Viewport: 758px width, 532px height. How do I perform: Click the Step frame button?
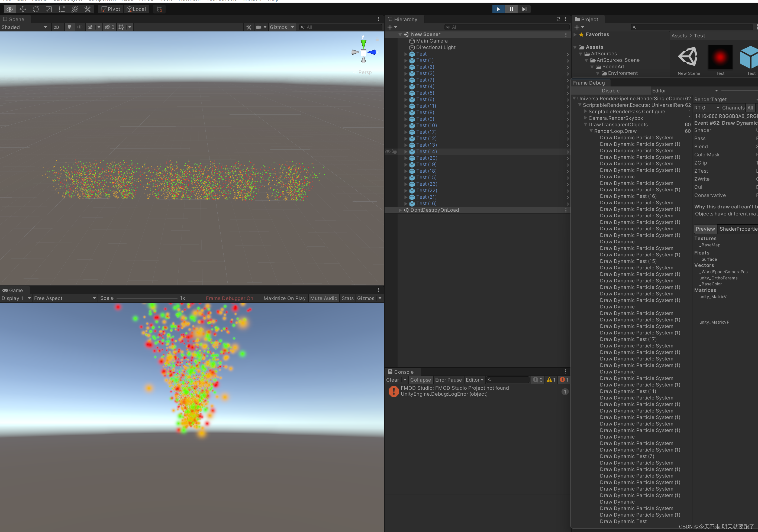(524, 9)
